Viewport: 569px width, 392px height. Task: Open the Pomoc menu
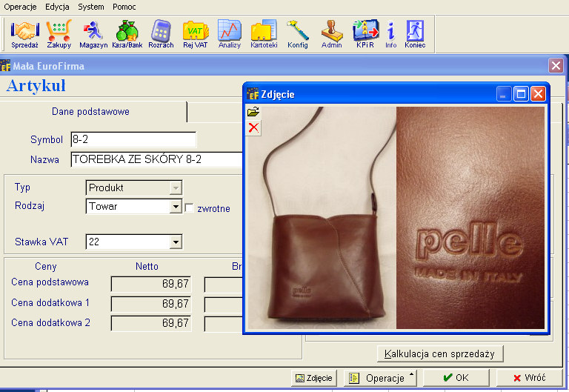pyautogui.click(x=124, y=7)
